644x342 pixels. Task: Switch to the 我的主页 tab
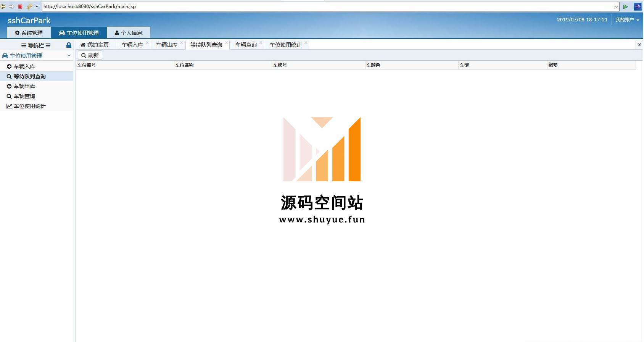coord(95,45)
